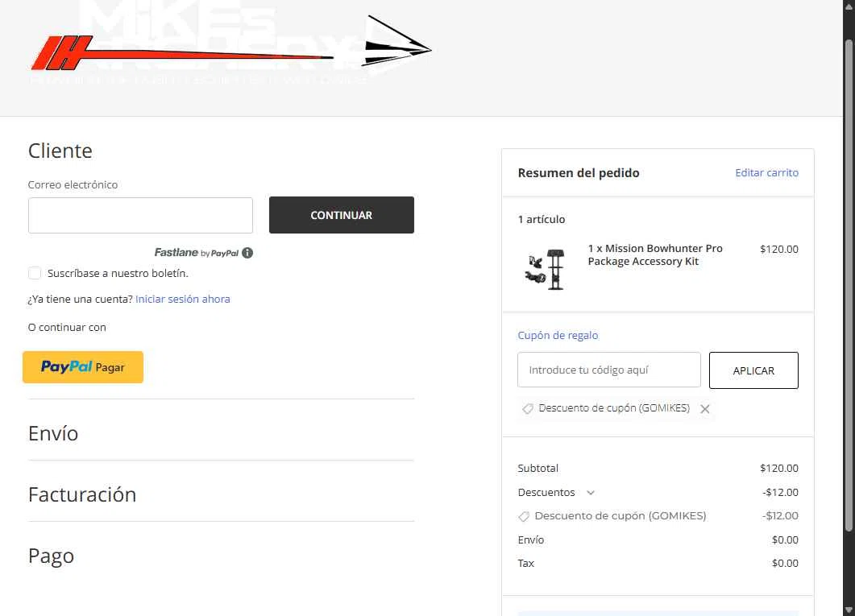Click the Tax $0.00 amount

pyautogui.click(x=785, y=563)
